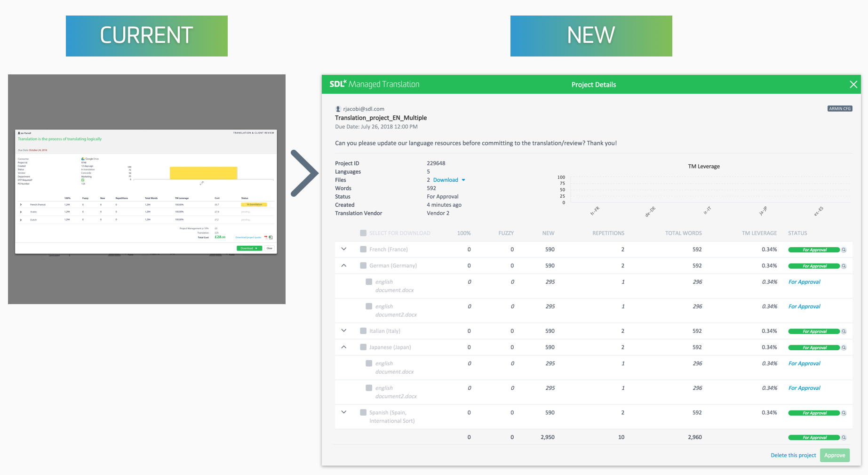Click the magnifier icon in Japanese row
The width and height of the screenshot is (868, 475).
click(844, 348)
